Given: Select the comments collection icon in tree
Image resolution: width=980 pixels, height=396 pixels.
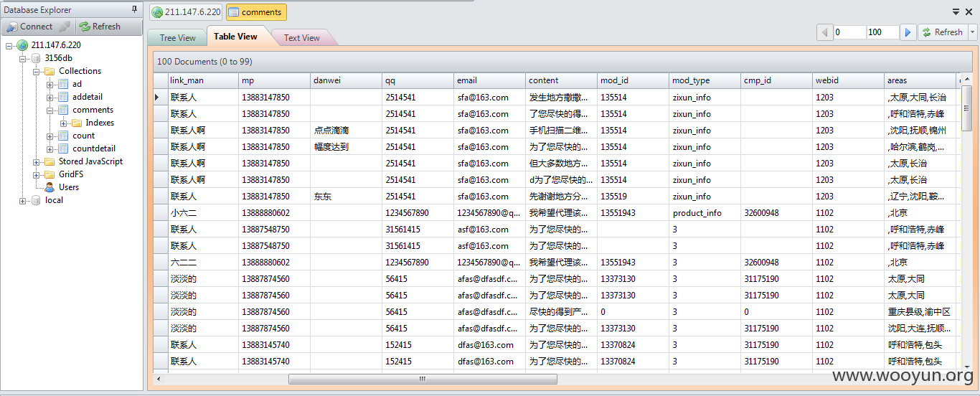Looking at the screenshot, I should coord(63,110).
